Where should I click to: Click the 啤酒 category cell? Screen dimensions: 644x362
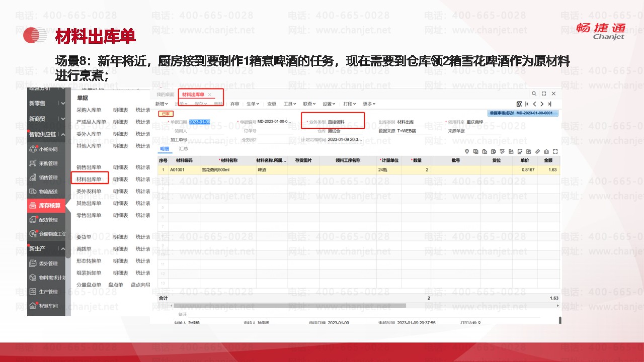point(272,170)
